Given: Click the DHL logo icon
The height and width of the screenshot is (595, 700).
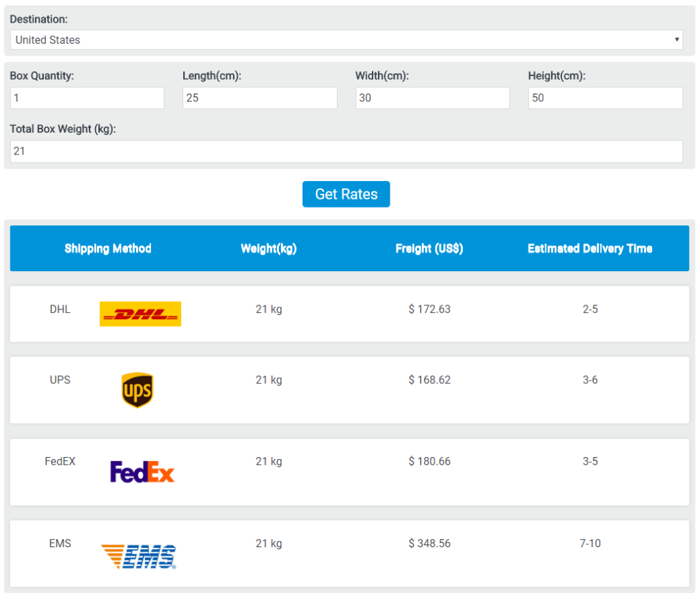Looking at the screenshot, I should coord(140,314).
